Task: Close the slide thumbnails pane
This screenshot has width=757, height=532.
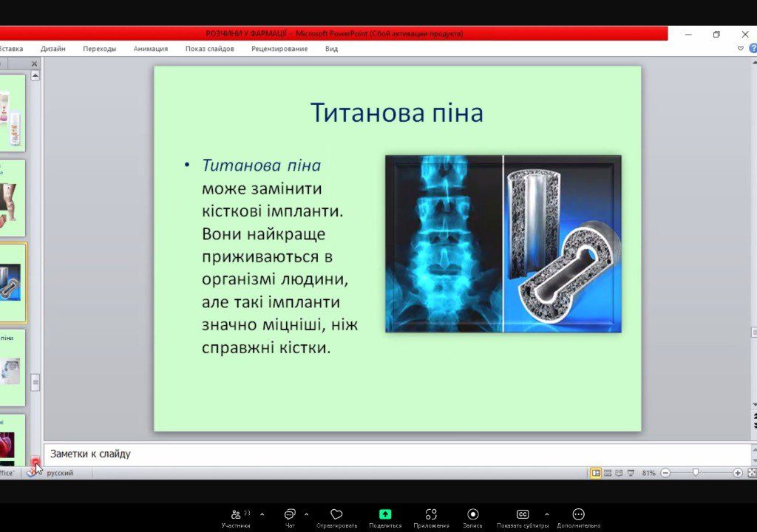Action: click(34, 64)
